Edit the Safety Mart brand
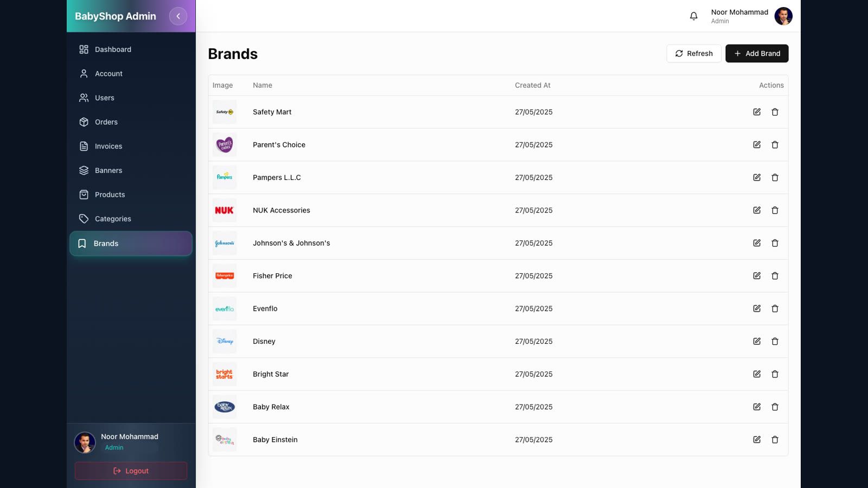Screen dimensions: 868x488 (757, 112)
